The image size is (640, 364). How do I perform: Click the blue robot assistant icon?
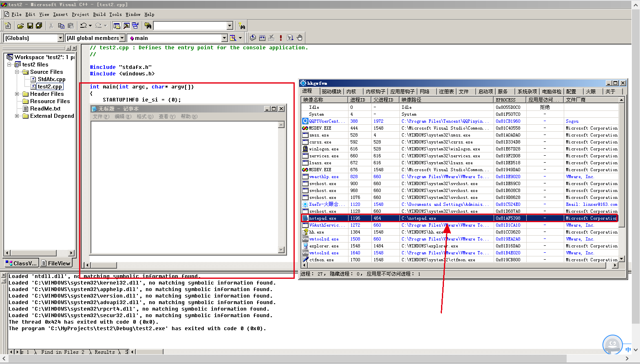pos(613,344)
